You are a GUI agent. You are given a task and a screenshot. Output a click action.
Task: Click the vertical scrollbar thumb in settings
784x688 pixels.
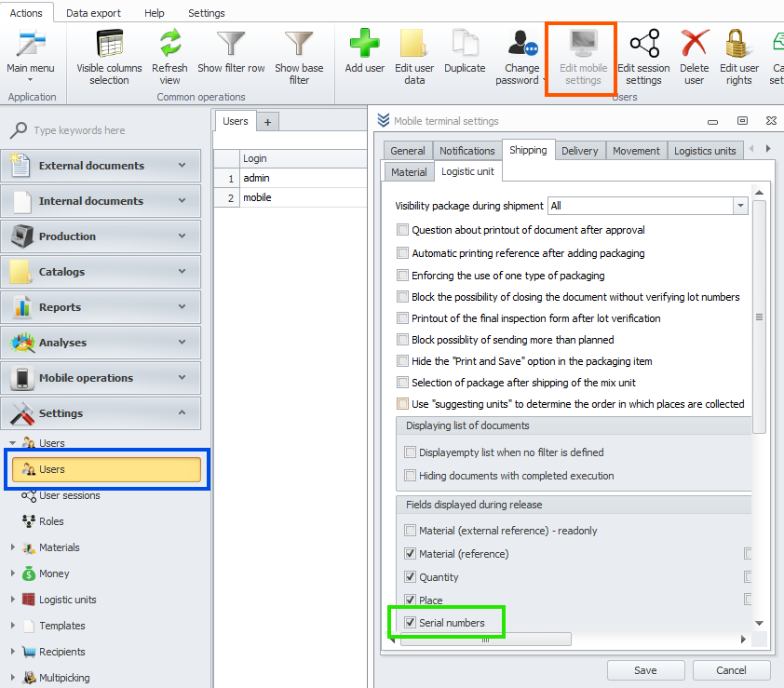(x=759, y=317)
